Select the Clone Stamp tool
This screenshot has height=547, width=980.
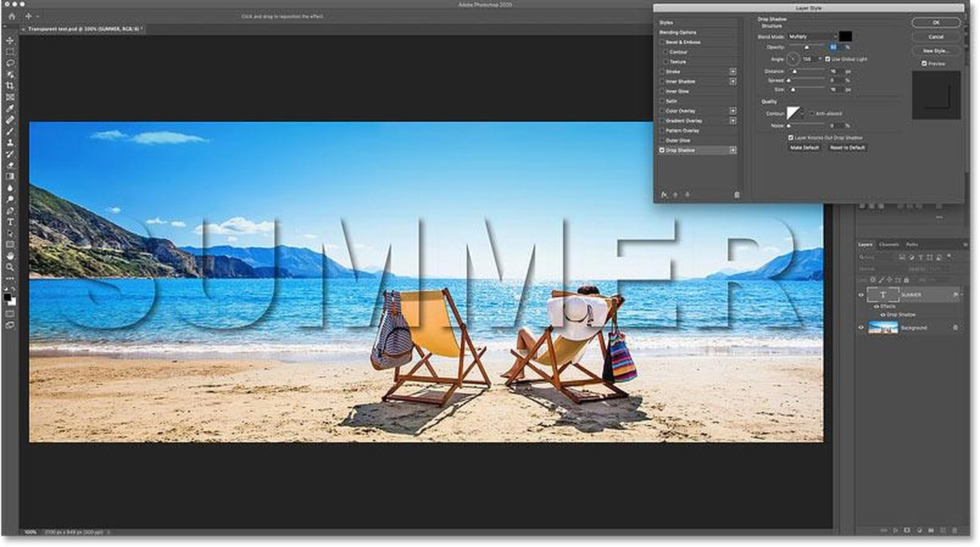point(10,142)
